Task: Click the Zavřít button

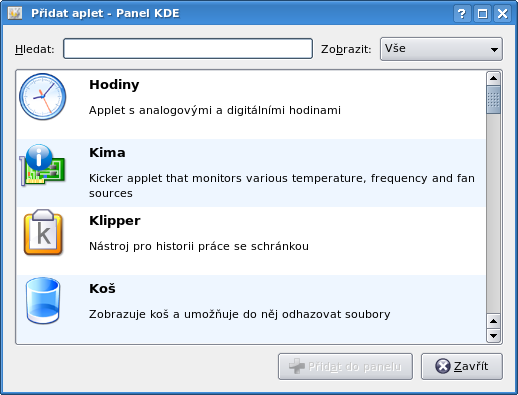Action: tap(462, 367)
